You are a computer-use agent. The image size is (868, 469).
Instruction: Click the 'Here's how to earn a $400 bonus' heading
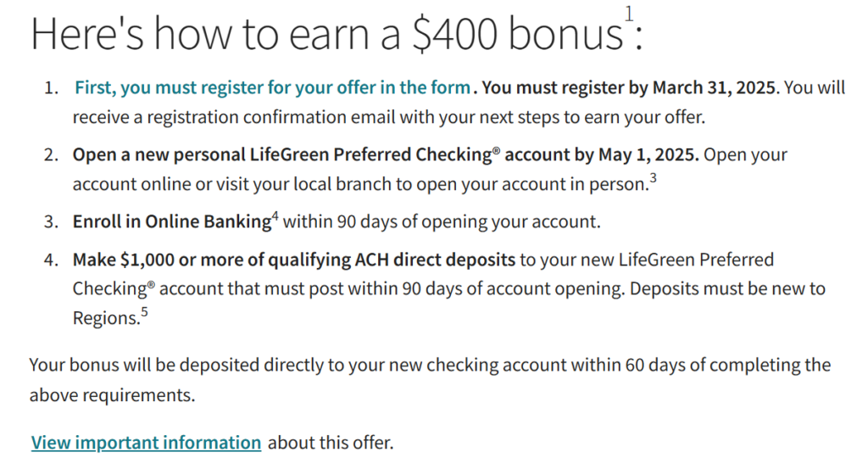click(x=337, y=33)
